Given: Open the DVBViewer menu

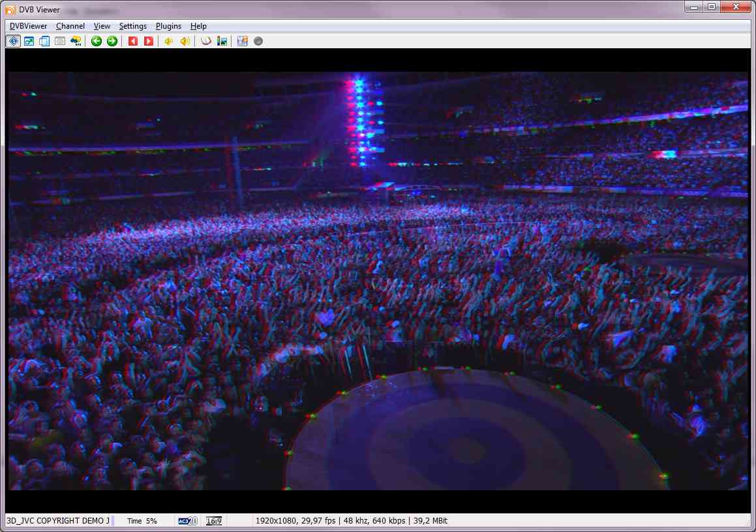Looking at the screenshot, I should 29,26.
